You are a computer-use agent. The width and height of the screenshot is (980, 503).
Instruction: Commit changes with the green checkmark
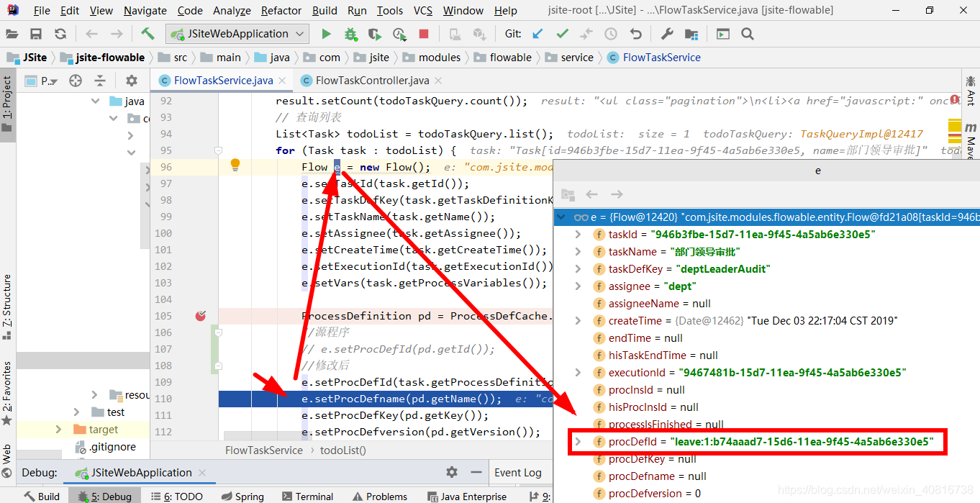click(x=562, y=34)
